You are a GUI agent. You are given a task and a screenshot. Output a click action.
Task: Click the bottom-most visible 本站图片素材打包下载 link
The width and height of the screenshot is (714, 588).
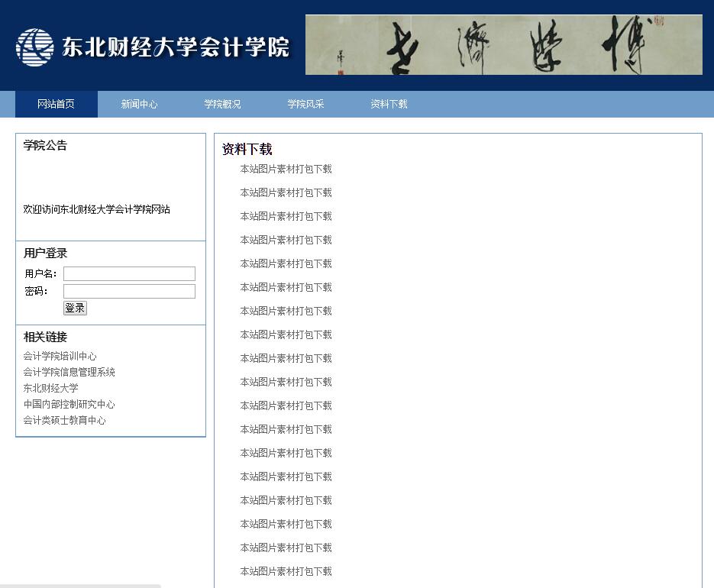pyautogui.click(x=286, y=572)
